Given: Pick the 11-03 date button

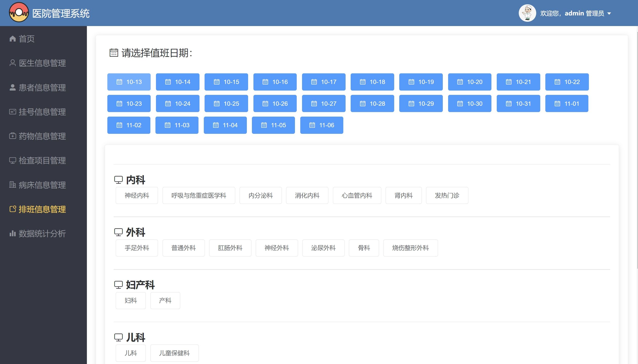Looking at the screenshot, I should click(x=177, y=125).
